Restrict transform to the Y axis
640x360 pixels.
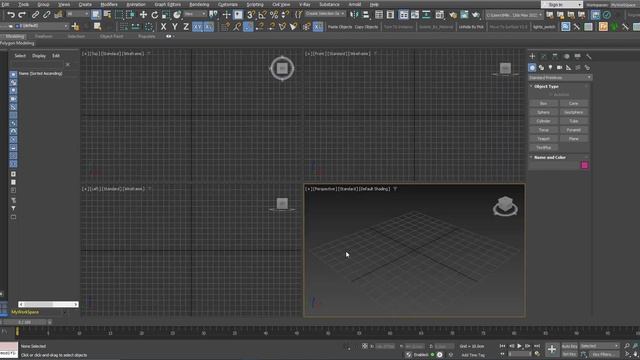(175, 27)
